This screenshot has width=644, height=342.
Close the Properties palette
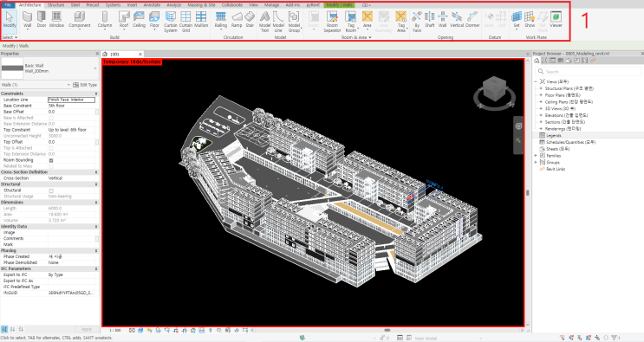pyautogui.click(x=97, y=54)
